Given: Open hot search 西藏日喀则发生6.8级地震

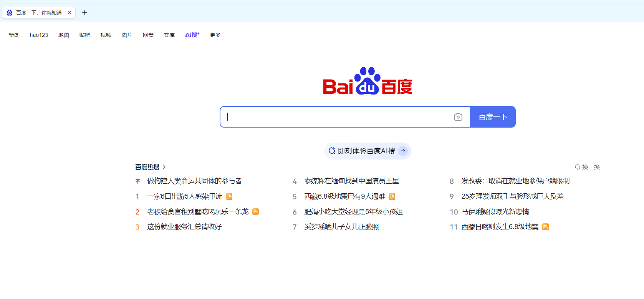Looking at the screenshot, I should pyautogui.click(x=500, y=227).
